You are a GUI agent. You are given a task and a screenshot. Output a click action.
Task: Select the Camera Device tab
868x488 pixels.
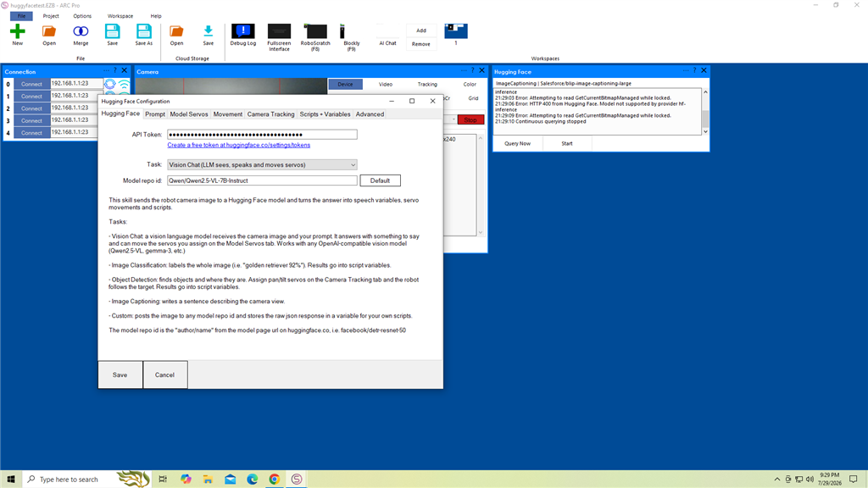pos(346,84)
